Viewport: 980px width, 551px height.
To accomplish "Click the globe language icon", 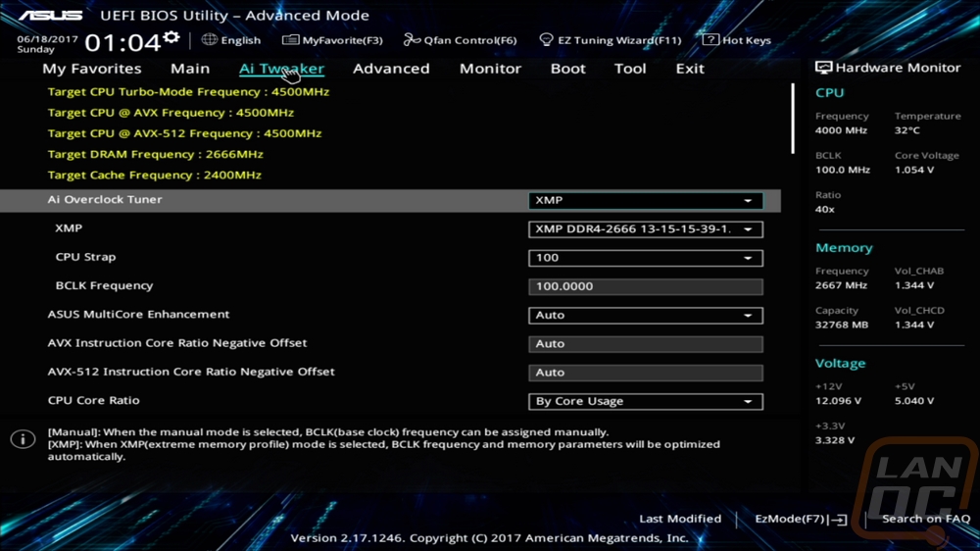I will pyautogui.click(x=210, y=40).
